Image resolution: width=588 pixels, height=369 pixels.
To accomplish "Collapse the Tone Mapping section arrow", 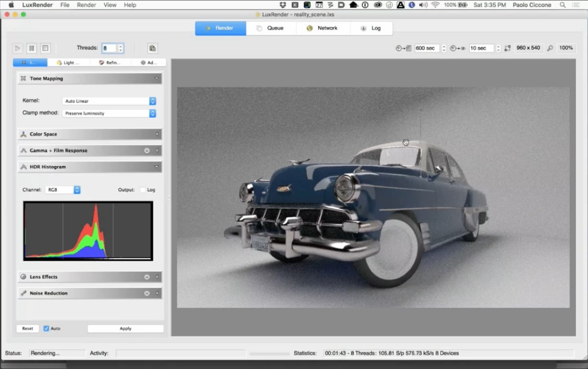I will coord(156,78).
